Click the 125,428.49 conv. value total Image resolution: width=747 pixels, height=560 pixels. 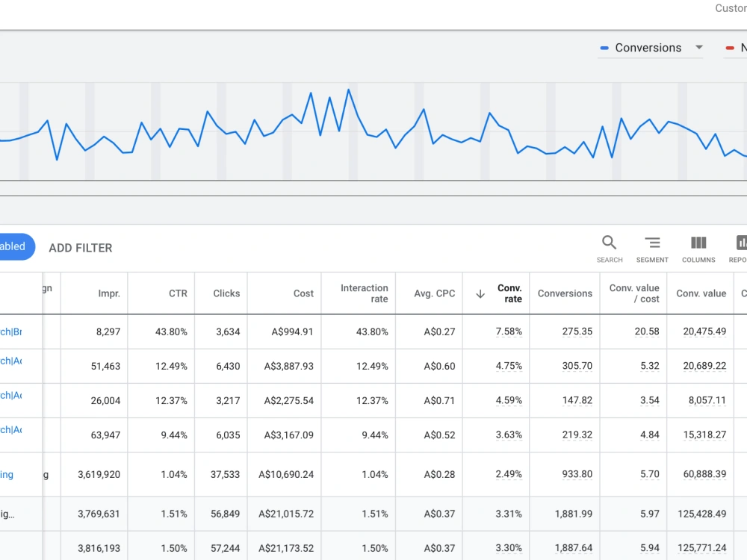tap(702, 514)
